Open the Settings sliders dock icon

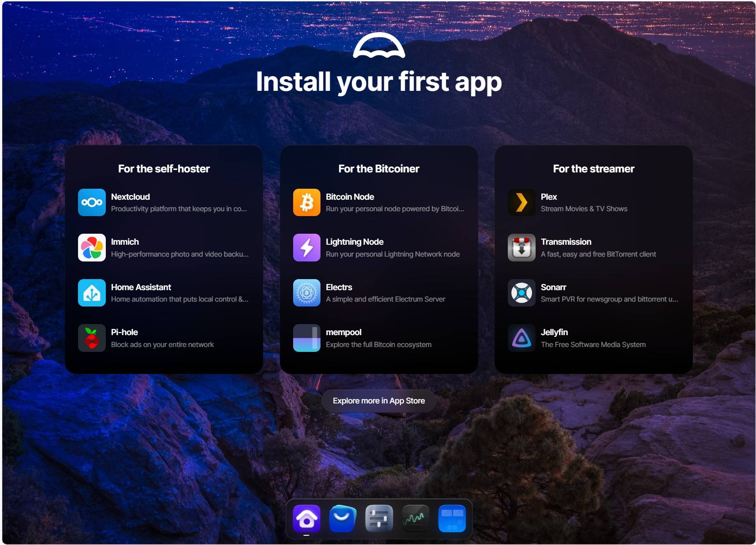tap(379, 519)
